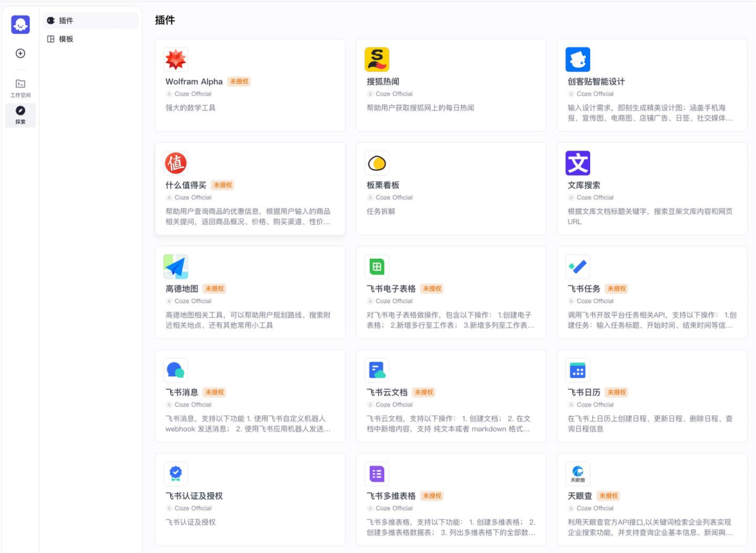The image size is (756, 553).
Task: Click the 文库搜索 plugin icon
Action: coord(578,162)
